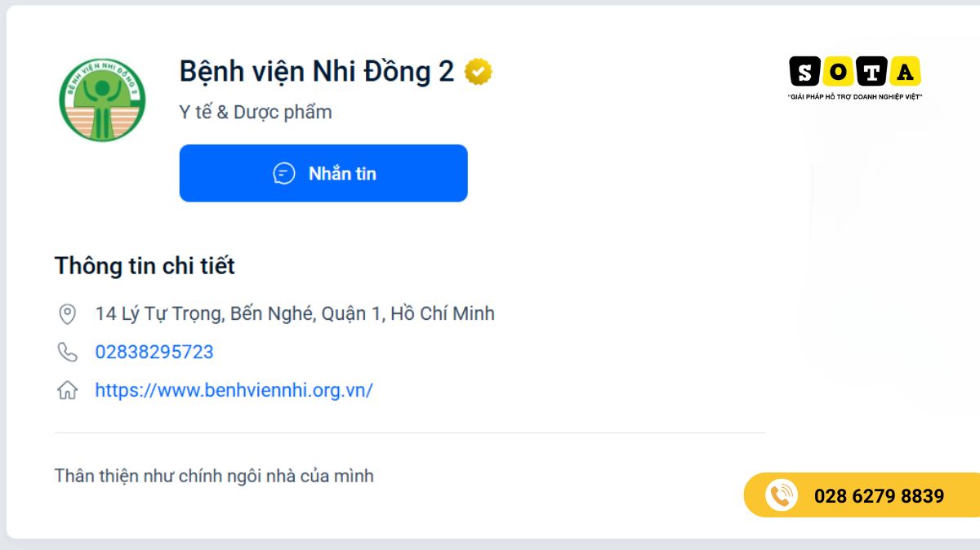Click the ringing phone icon in yellow bar
This screenshot has height=550, width=980.
781,495
